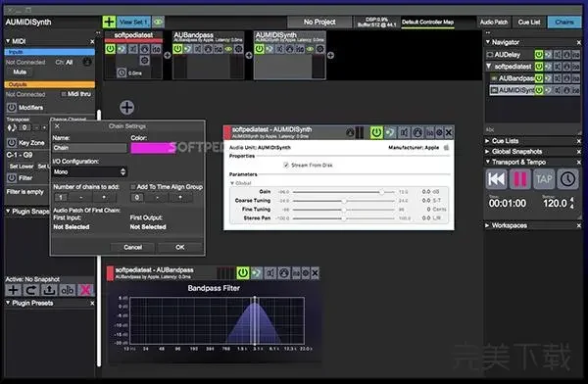This screenshot has height=384, width=588.
Task: Collapse the MIDI panel
Action: click(x=8, y=41)
